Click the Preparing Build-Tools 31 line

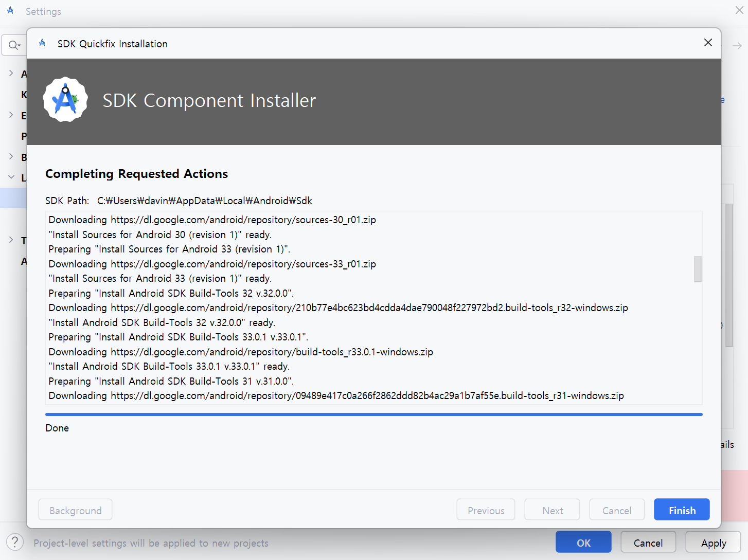171,381
